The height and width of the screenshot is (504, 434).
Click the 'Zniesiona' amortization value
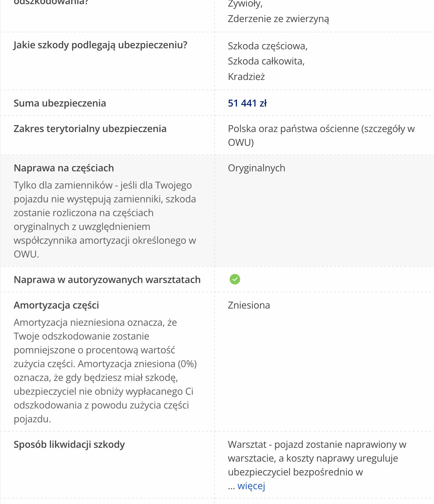(249, 305)
